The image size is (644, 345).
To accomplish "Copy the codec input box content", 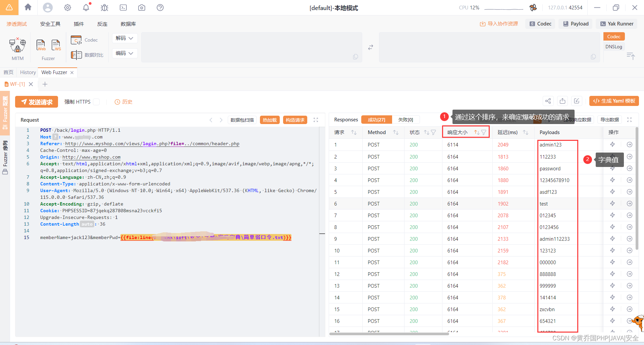I will [x=355, y=57].
